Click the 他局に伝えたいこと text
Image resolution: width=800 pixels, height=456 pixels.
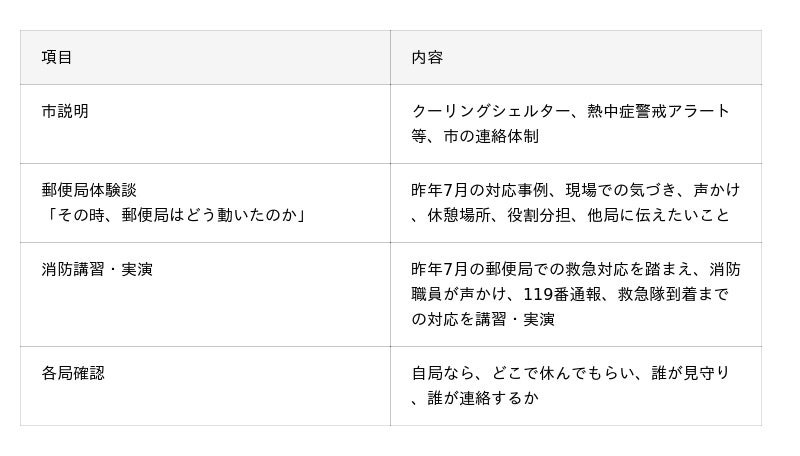pyautogui.click(x=658, y=215)
